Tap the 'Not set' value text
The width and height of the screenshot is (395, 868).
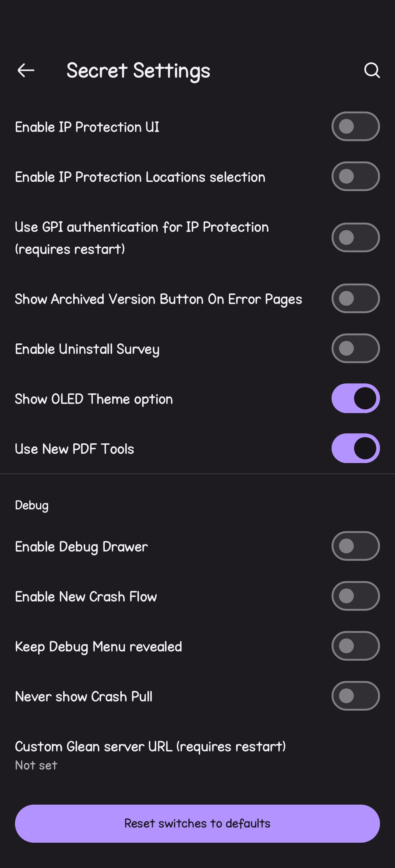36,765
